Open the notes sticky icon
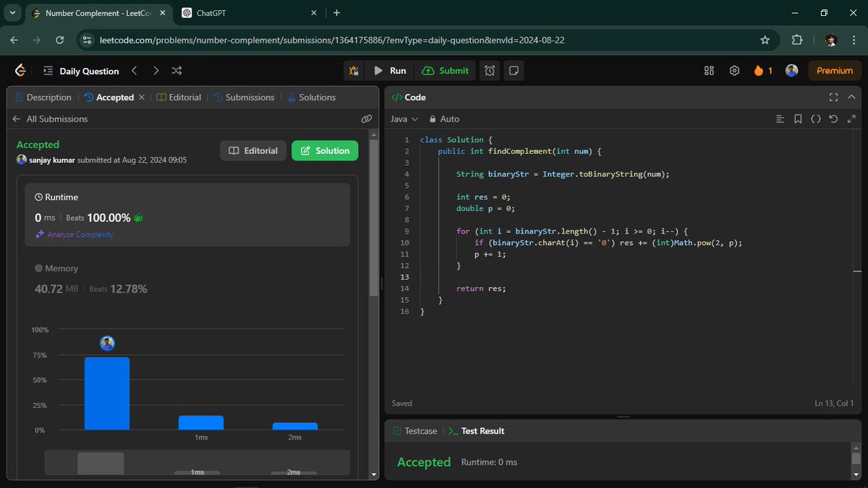The image size is (868, 488). (x=514, y=71)
